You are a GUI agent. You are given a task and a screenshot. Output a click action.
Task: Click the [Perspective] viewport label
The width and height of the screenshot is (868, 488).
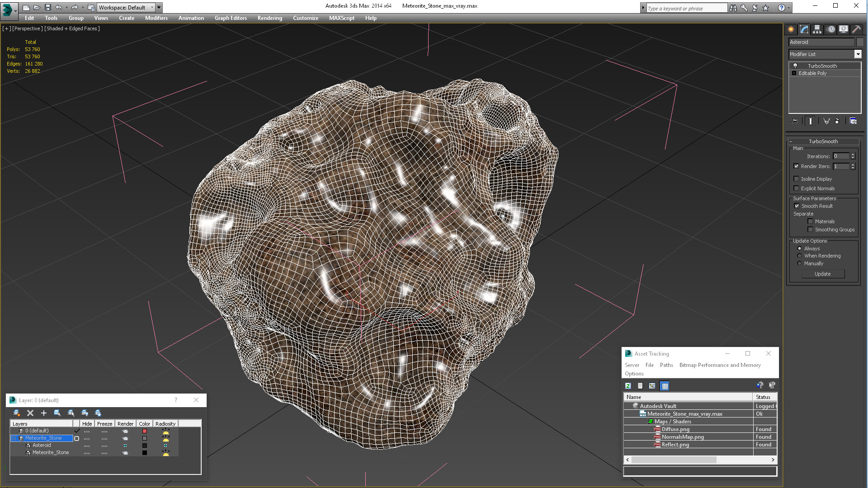click(x=28, y=28)
